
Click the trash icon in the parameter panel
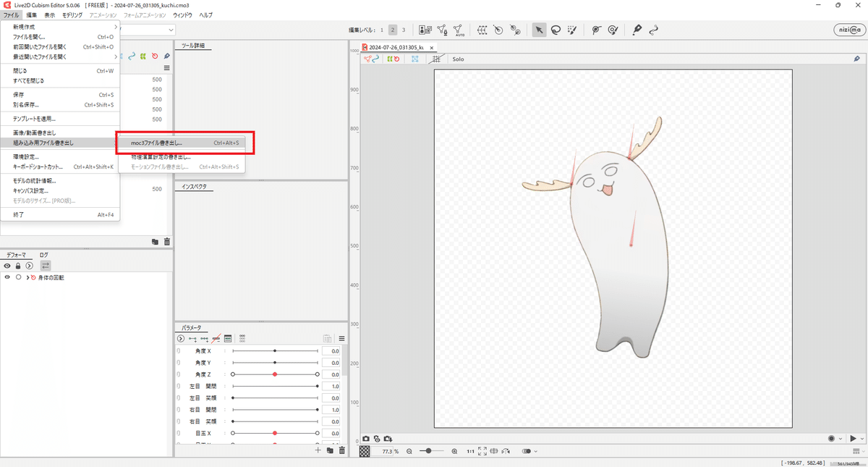point(342,450)
